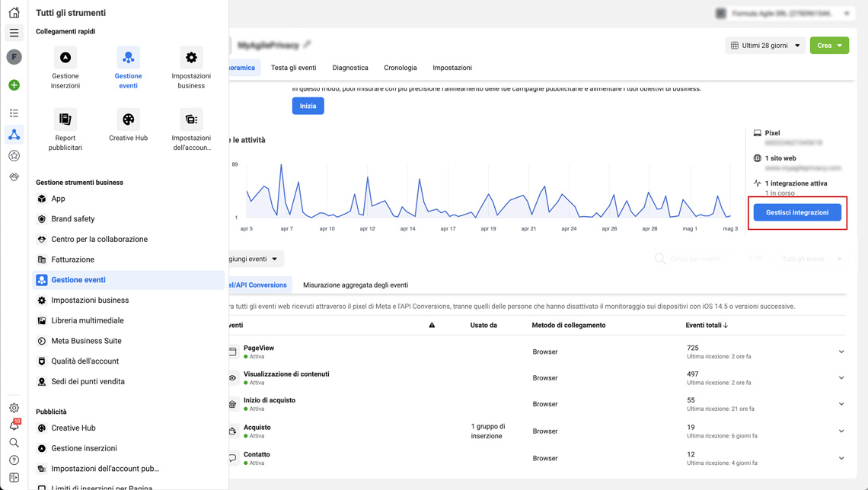868x490 pixels.
Task: Click the Gestisci integrazioni button
Action: coord(797,212)
